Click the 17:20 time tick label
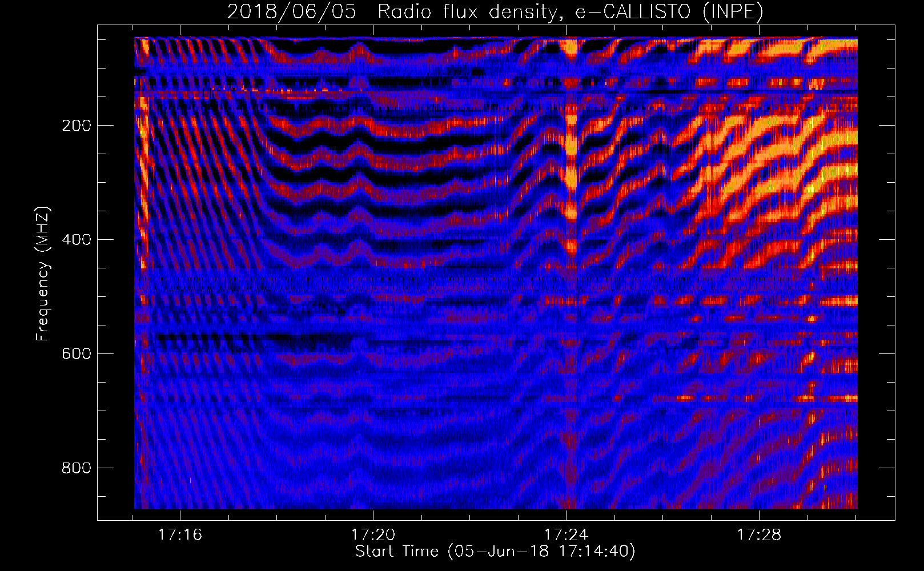 (x=373, y=535)
